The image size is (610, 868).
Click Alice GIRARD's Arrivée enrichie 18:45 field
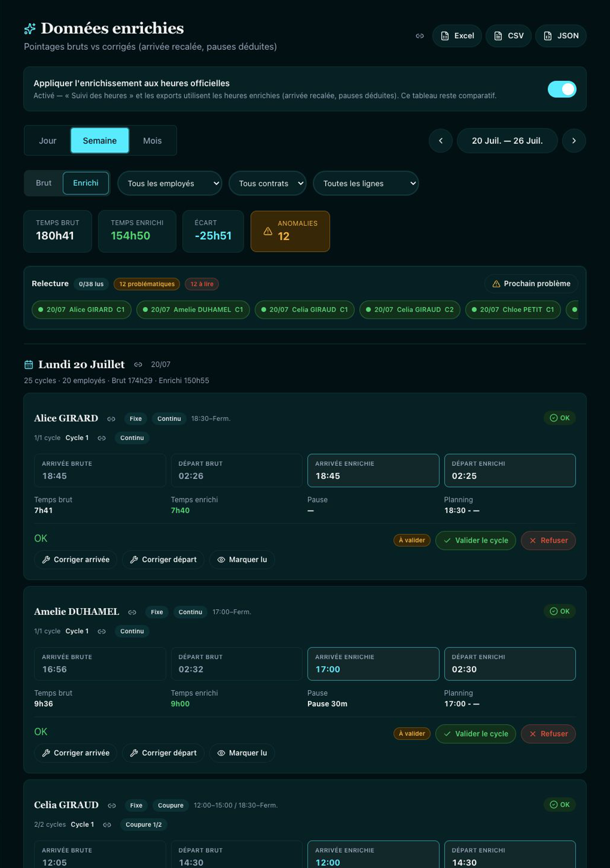click(x=373, y=470)
